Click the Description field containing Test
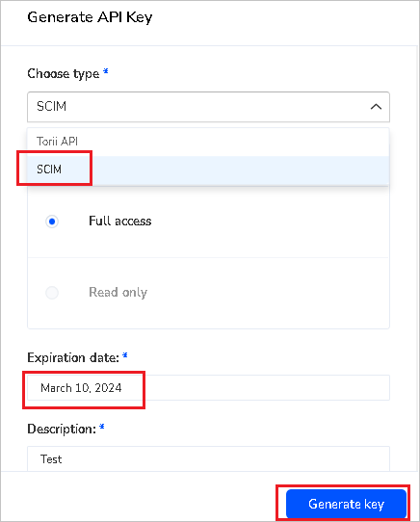Screen dimensions: 420x522 (208, 458)
